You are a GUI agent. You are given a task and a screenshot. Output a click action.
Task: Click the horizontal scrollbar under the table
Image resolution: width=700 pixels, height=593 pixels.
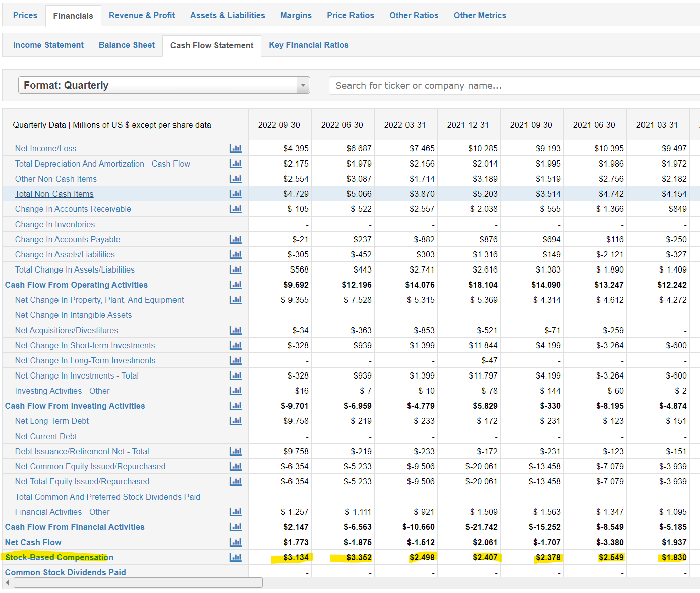tap(138, 583)
